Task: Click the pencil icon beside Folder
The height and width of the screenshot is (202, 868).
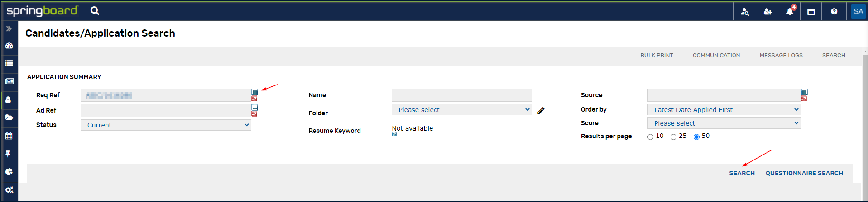Action: click(541, 110)
